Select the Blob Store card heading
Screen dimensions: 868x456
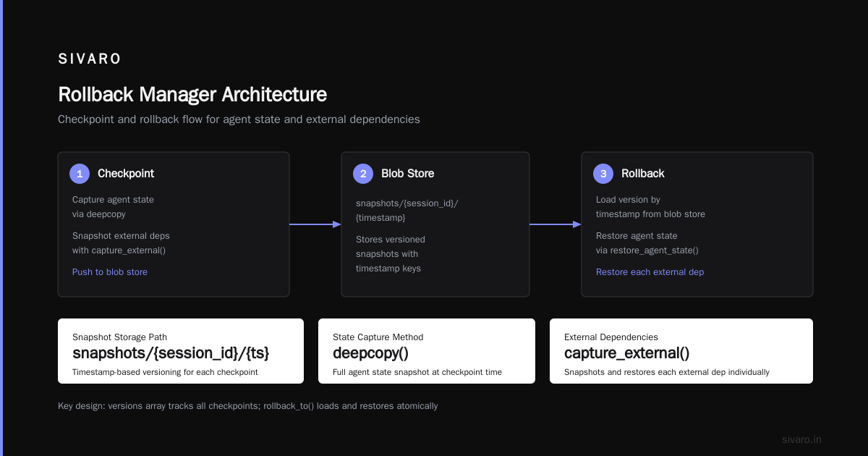[x=408, y=174]
